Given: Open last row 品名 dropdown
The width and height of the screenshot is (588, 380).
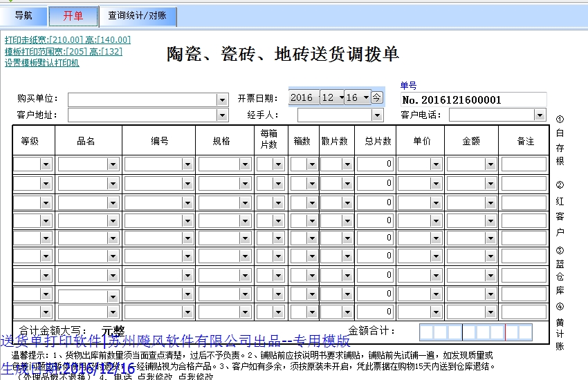Looking at the screenshot, I should click(113, 312).
